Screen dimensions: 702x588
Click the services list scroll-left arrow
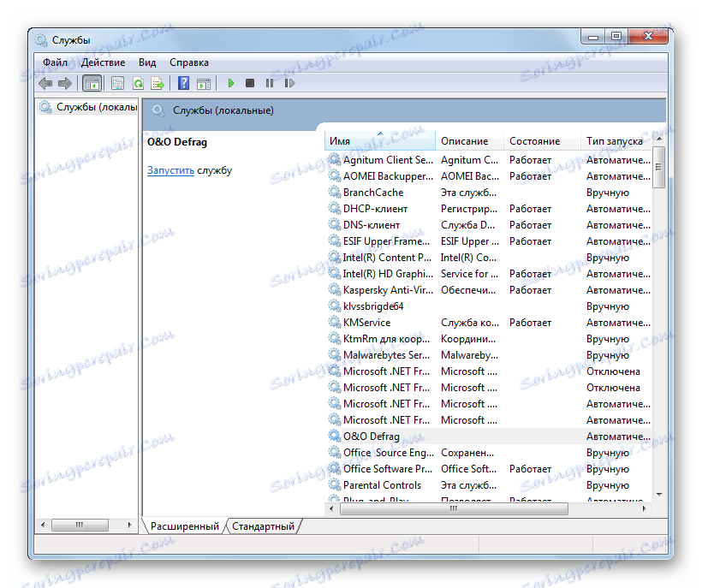[x=331, y=508]
